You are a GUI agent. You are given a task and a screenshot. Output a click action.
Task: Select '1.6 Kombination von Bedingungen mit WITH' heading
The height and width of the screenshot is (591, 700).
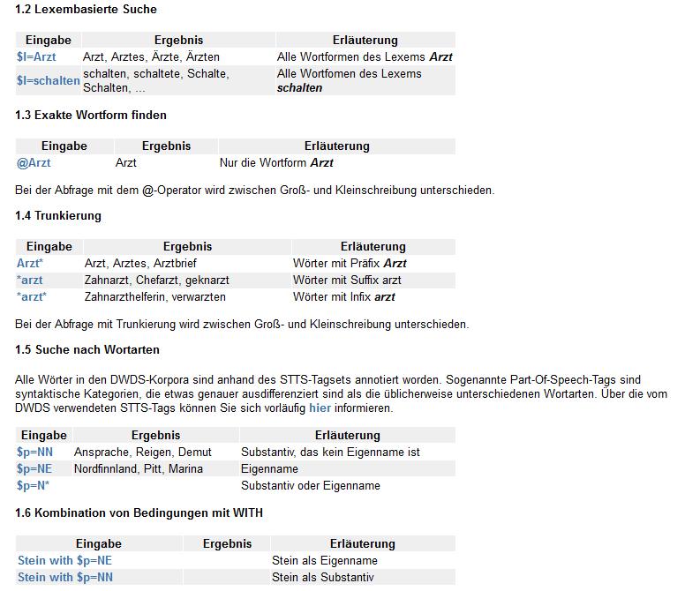tap(139, 513)
